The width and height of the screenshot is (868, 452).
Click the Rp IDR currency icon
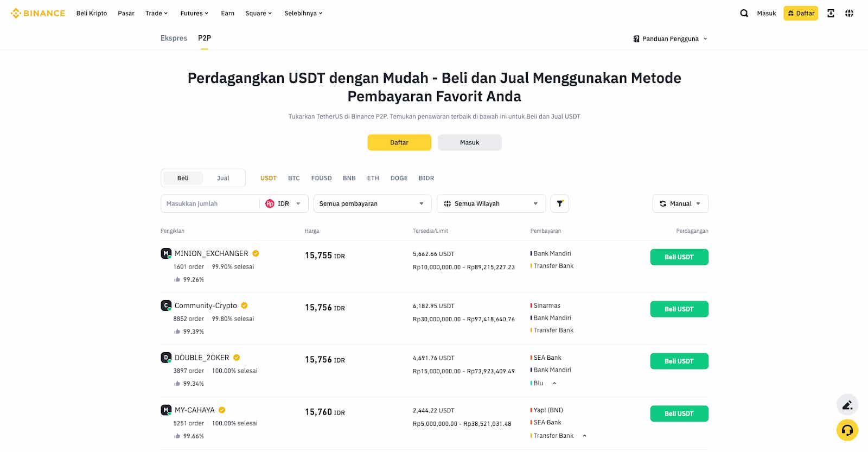(x=270, y=203)
